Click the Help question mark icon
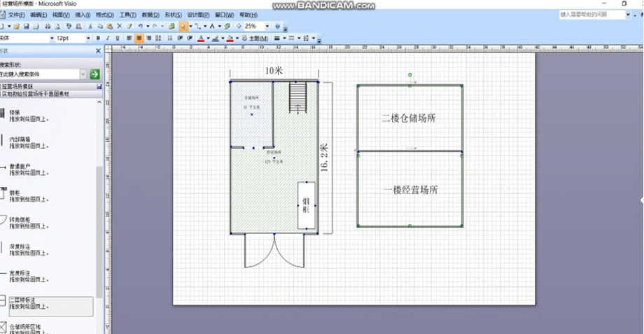 coord(278,27)
